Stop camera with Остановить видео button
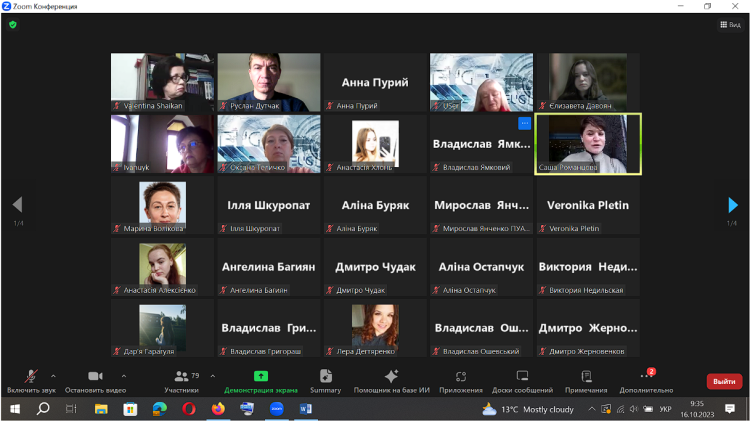This screenshot has height=421, width=750. pyautogui.click(x=95, y=380)
